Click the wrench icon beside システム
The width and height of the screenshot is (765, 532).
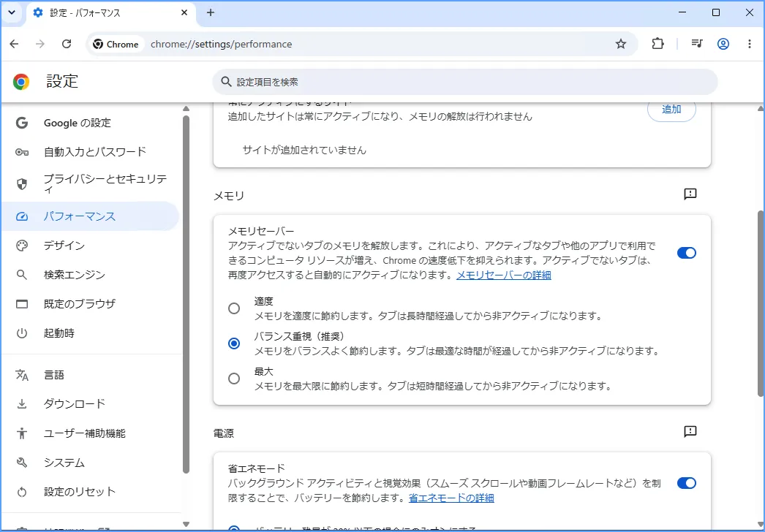22,463
